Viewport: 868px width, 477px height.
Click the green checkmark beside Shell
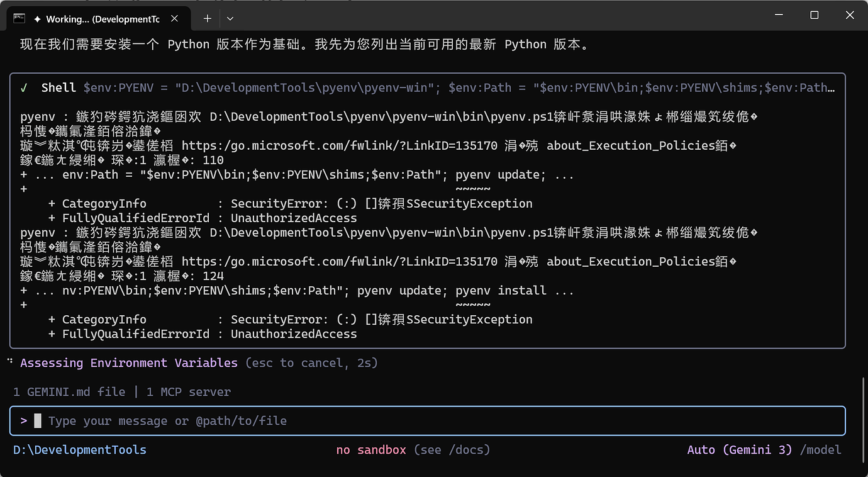[24, 87]
